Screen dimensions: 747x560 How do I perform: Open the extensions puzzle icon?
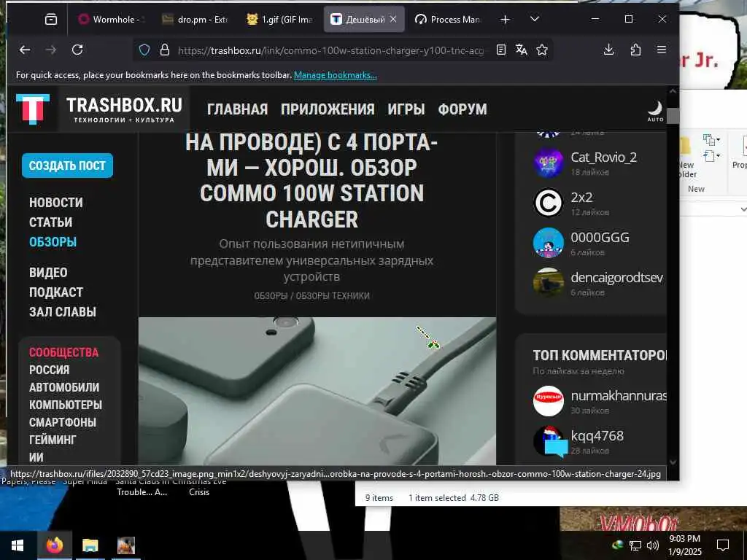point(635,50)
